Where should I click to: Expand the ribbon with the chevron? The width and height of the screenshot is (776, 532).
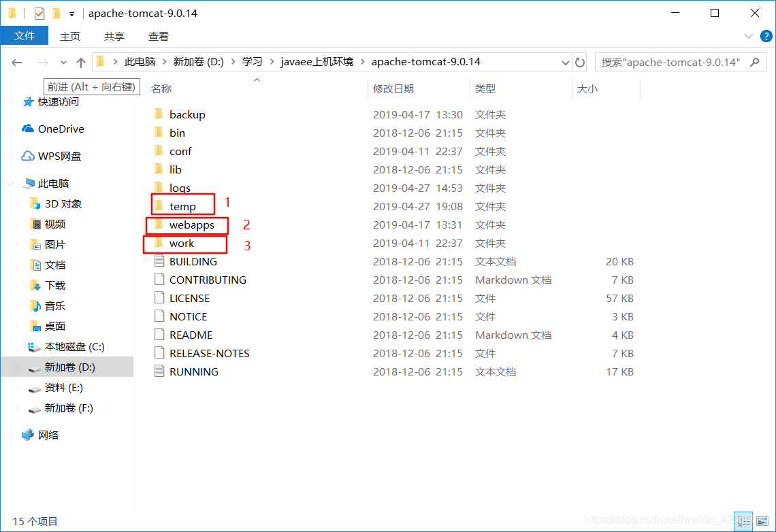tap(748, 36)
